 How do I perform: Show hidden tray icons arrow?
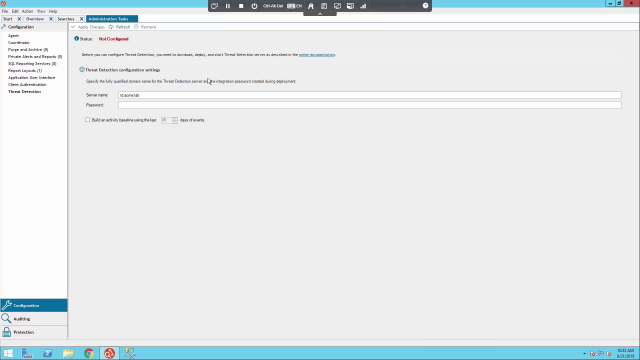[584, 354]
